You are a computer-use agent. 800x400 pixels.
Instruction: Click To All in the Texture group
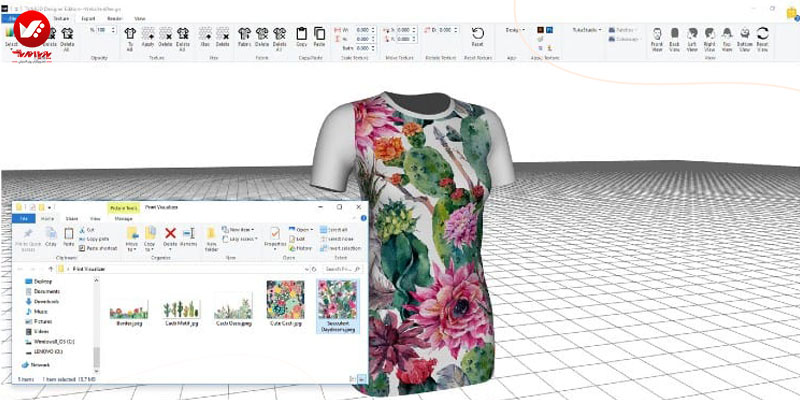(x=130, y=39)
